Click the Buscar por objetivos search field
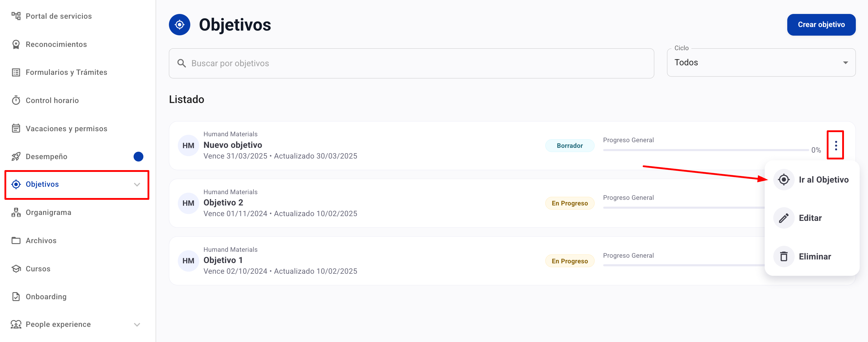The width and height of the screenshot is (868, 342). coord(411,63)
